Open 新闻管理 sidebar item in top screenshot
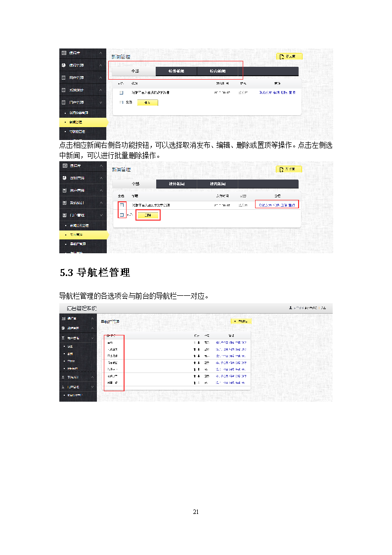The image size is (392, 555). 83,122
